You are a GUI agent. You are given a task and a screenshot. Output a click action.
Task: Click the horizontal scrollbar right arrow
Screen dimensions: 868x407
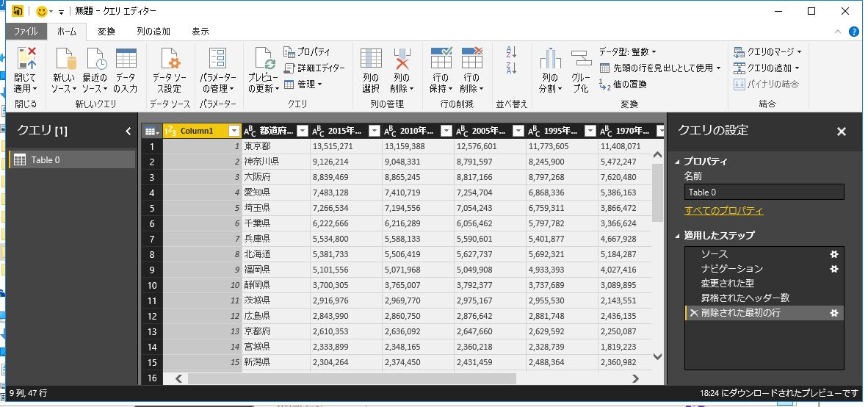click(635, 379)
